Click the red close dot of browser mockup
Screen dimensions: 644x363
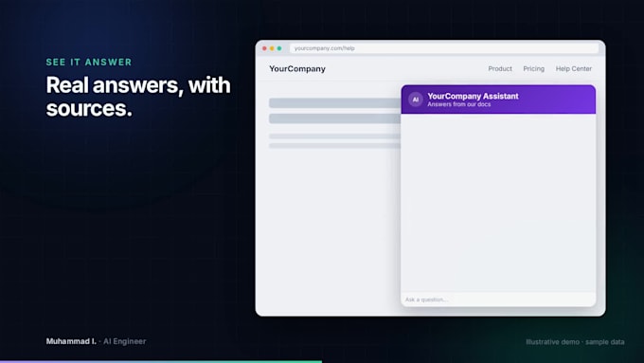pyautogui.click(x=264, y=48)
